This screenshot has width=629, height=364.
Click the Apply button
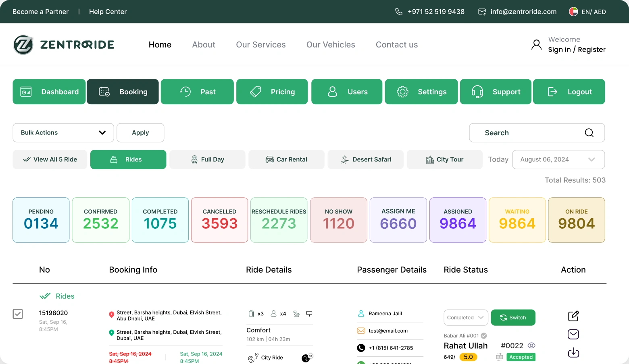140,133
